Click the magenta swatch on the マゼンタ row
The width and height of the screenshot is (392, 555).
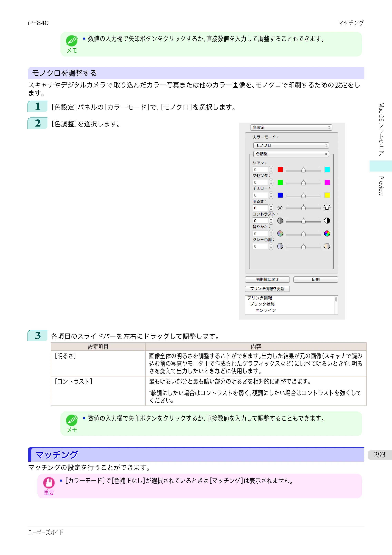point(327,182)
